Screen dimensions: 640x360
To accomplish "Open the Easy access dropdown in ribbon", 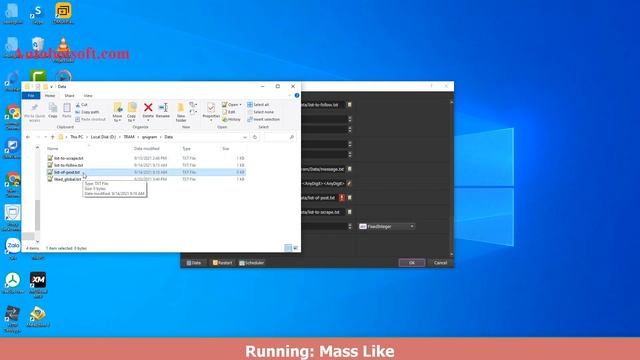I will [x=193, y=112].
